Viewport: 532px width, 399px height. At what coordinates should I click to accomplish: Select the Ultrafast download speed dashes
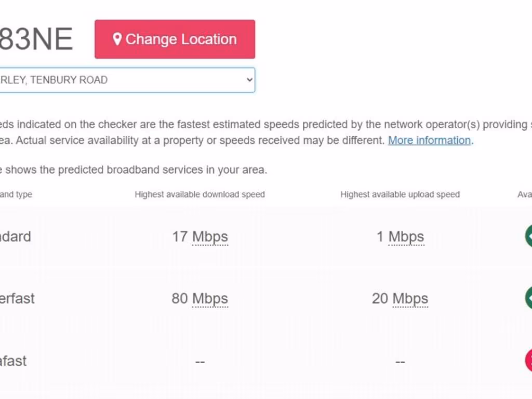pos(200,361)
